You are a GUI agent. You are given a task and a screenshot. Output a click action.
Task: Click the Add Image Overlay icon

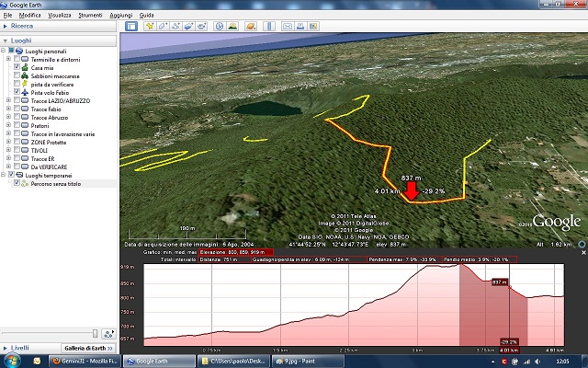click(x=188, y=26)
